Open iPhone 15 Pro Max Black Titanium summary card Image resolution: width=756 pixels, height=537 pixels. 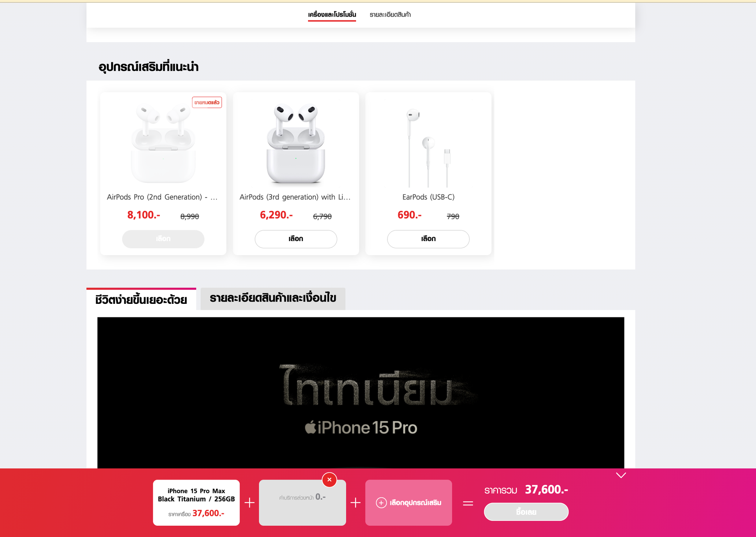click(196, 503)
